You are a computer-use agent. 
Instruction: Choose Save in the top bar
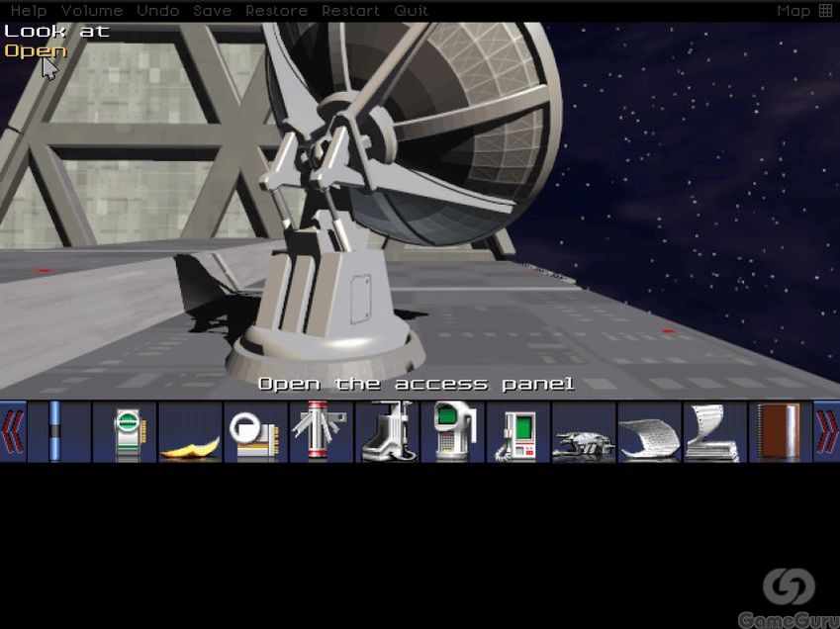[212, 11]
